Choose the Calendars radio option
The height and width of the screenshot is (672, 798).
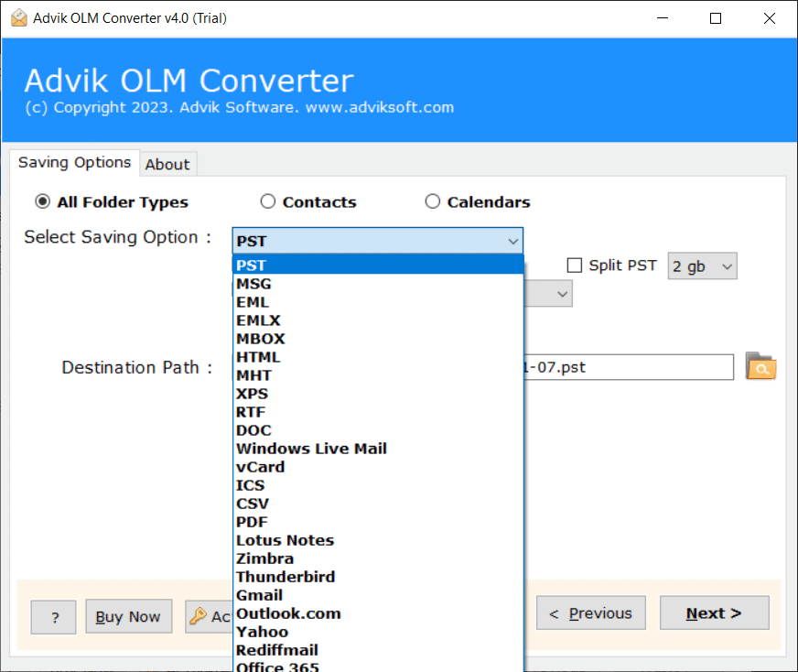point(433,202)
